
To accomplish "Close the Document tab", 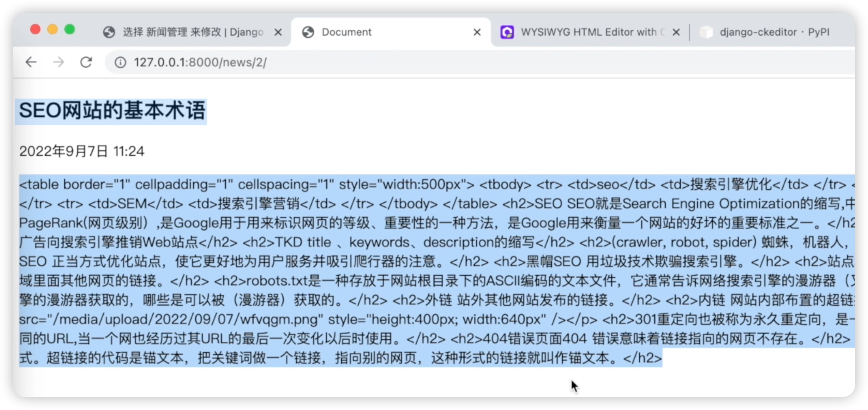I will click(x=477, y=32).
